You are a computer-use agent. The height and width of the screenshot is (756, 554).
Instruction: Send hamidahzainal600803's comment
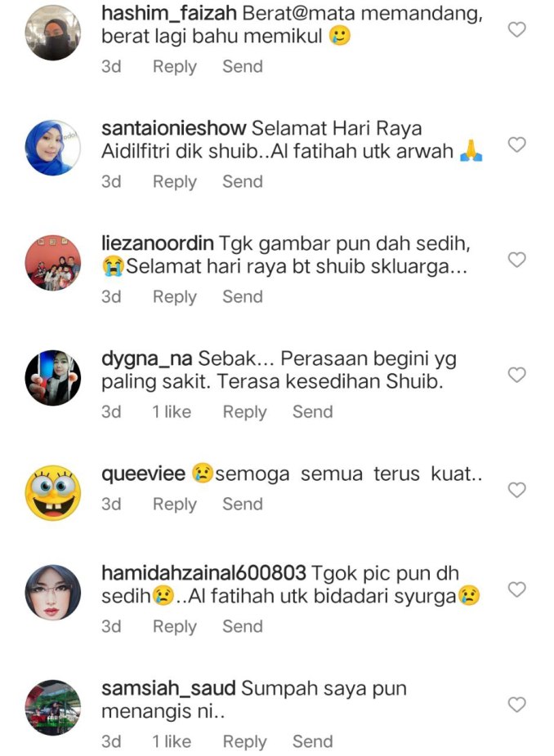point(243,626)
